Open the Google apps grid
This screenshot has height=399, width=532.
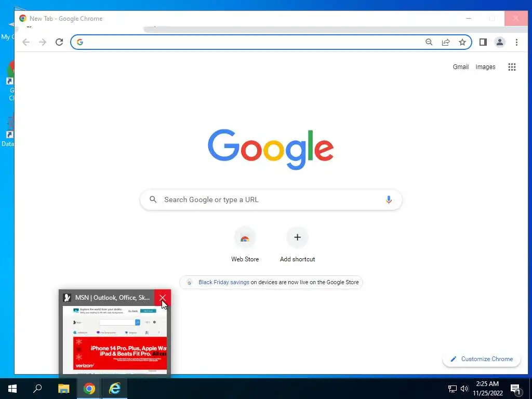512,67
